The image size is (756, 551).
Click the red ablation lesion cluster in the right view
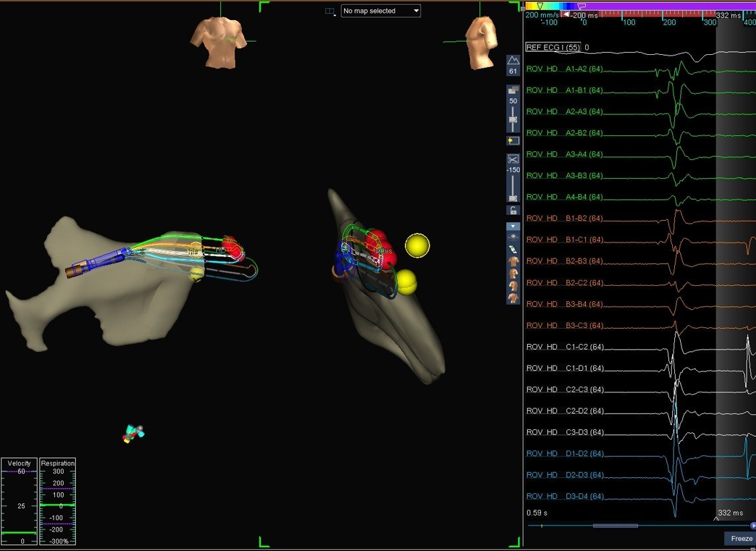click(381, 249)
